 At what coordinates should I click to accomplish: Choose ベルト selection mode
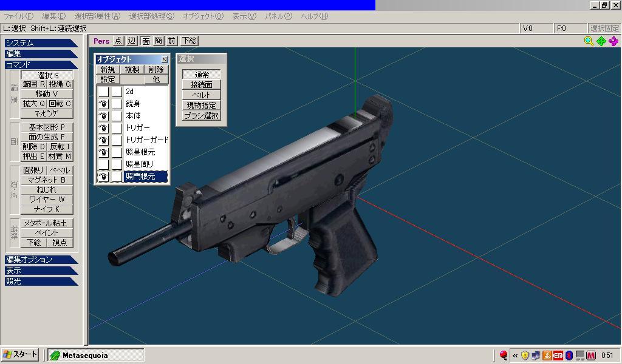coord(202,95)
